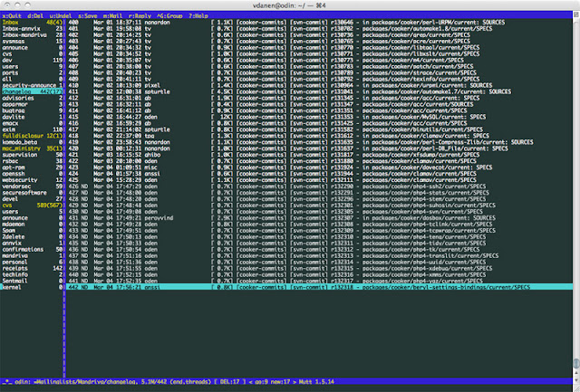Click the x:Quit shortcut in help bar
This screenshot has height=392, width=580.
click(12, 16)
